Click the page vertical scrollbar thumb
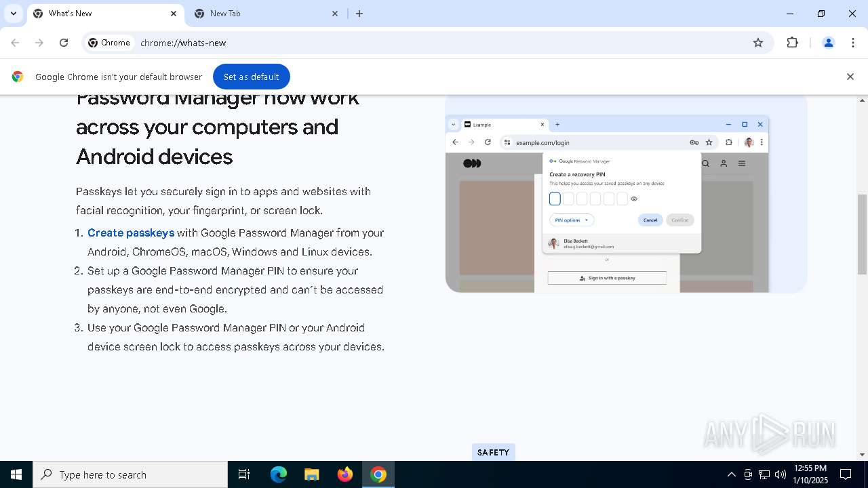This screenshot has width=868, height=488. coord(863,234)
